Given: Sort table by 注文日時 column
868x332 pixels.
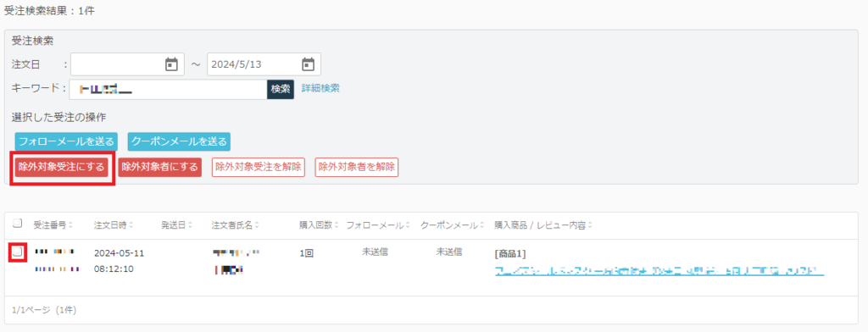Looking at the screenshot, I should [114, 225].
